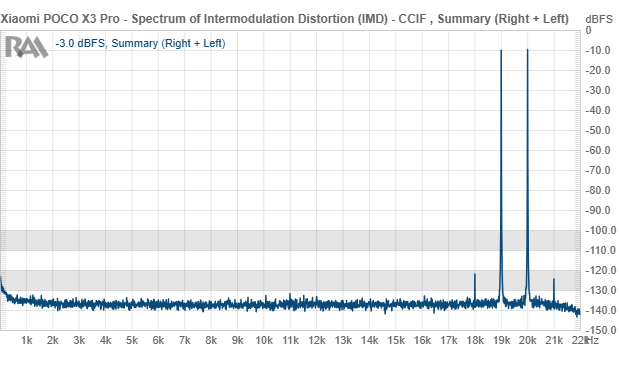Click the 15k frequency axis label
620x380 pixels.
(396, 340)
